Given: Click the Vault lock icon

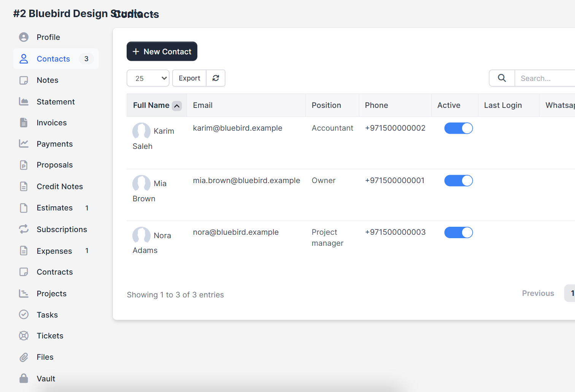Looking at the screenshot, I should click(24, 378).
